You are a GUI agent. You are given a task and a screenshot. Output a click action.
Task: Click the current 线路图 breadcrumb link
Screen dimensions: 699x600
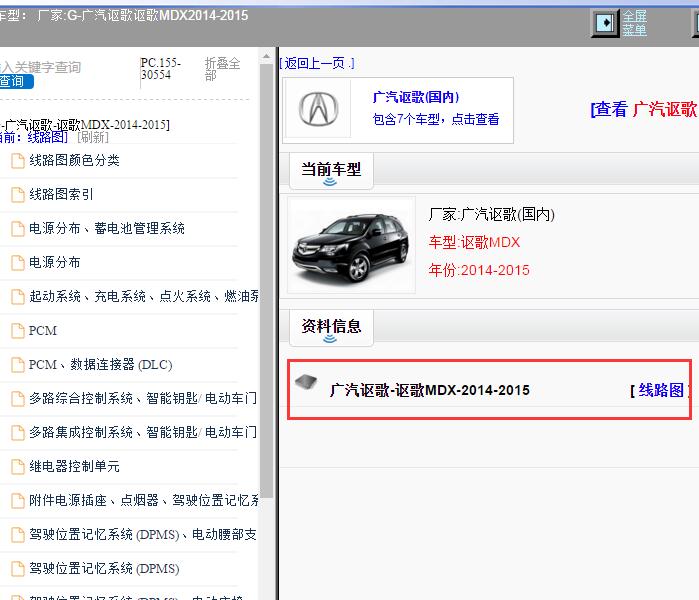coord(47,137)
